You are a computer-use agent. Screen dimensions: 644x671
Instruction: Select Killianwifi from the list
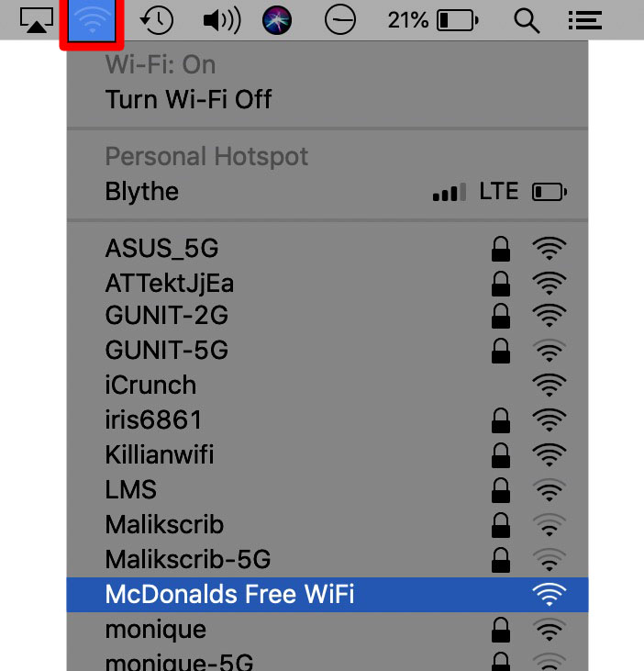(x=328, y=454)
